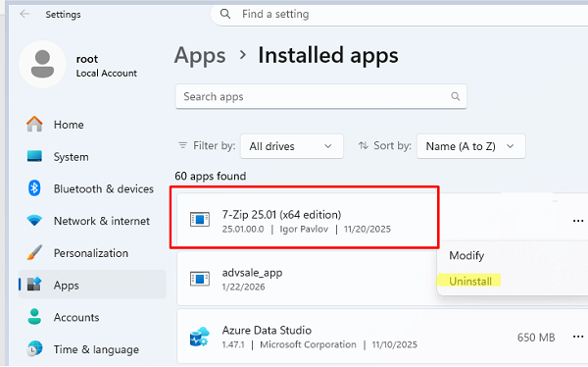Image resolution: width=588 pixels, height=367 pixels.
Task: Go back with the Settings back arrow
Action: coord(24,14)
